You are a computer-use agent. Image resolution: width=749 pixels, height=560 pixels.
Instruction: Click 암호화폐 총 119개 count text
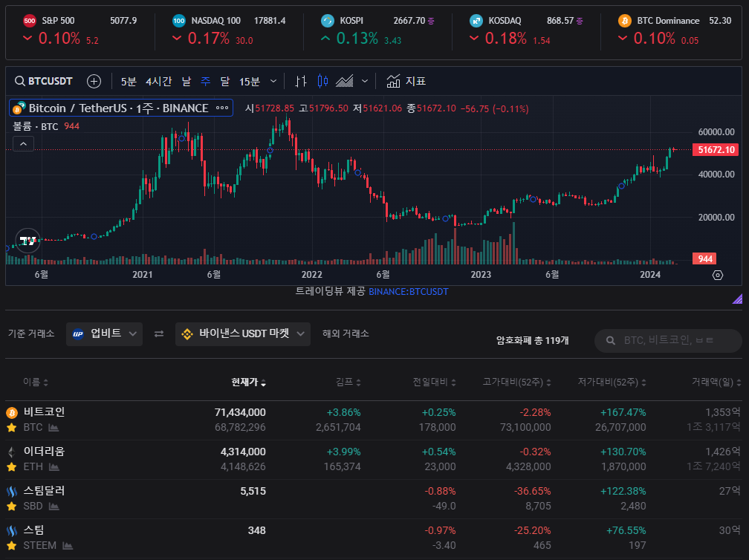[x=533, y=340]
